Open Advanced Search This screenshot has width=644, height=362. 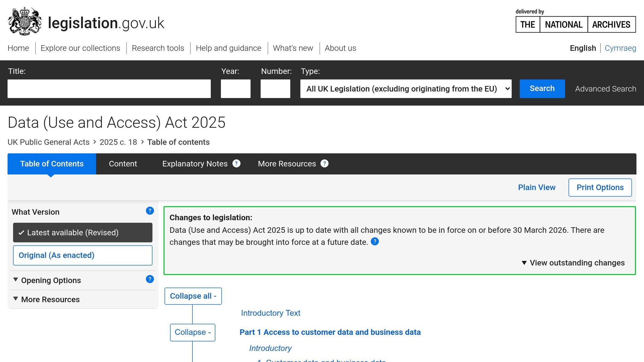605,89
